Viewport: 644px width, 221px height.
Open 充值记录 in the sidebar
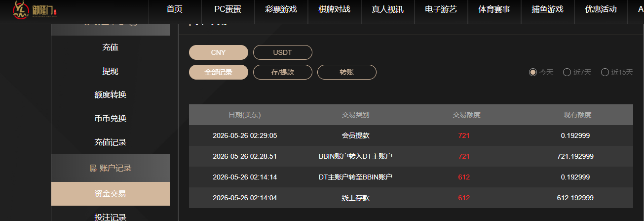[x=110, y=142]
